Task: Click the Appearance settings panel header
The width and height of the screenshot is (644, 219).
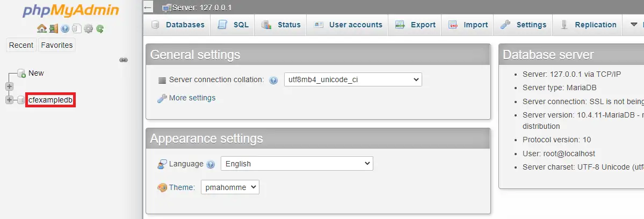Action: 319,138
